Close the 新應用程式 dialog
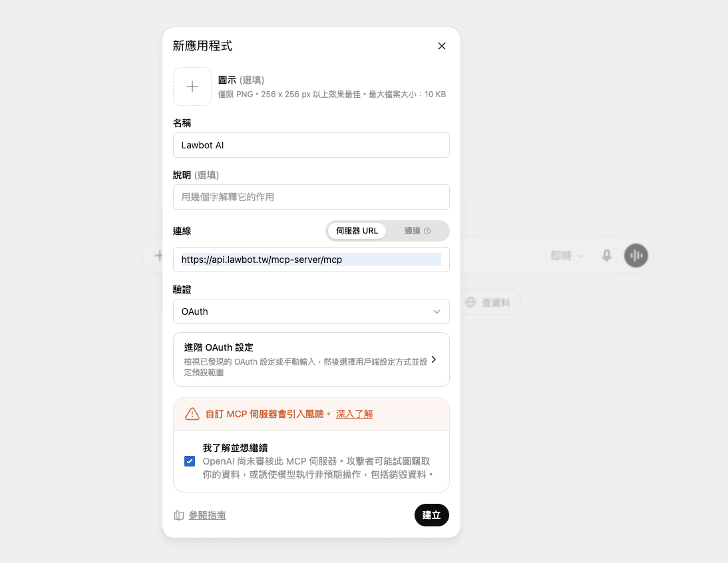The height and width of the screenshot is (563, 728). 442,46
